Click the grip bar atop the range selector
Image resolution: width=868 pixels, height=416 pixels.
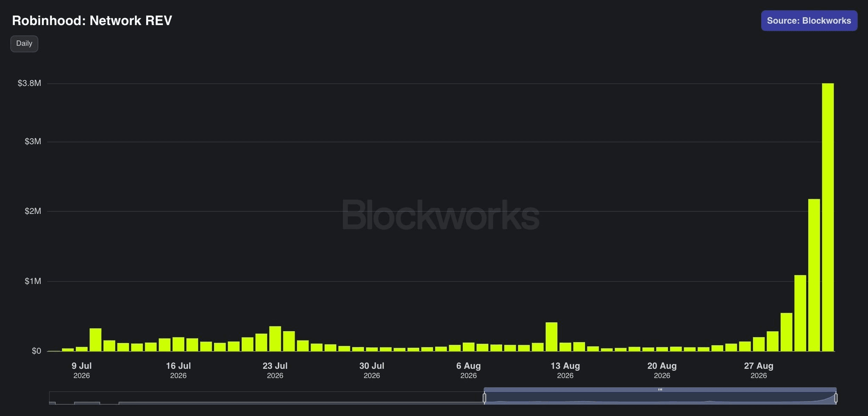point(660,389)
